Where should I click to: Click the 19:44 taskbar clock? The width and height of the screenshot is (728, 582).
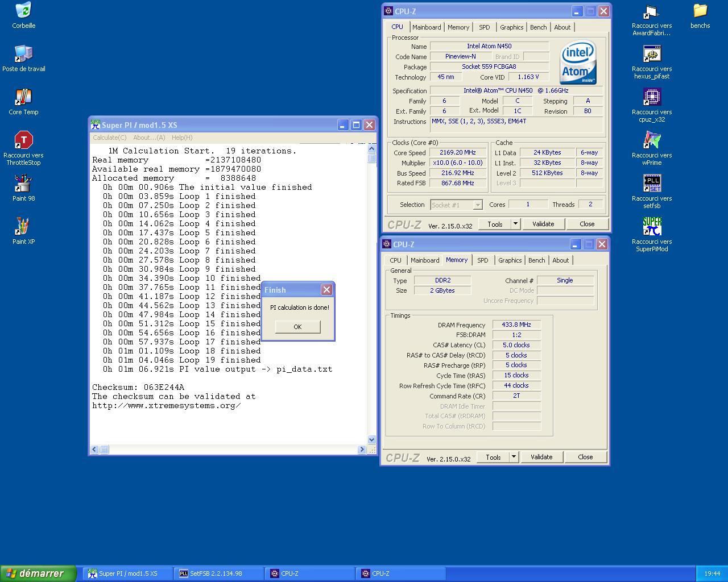click(712, 573)
